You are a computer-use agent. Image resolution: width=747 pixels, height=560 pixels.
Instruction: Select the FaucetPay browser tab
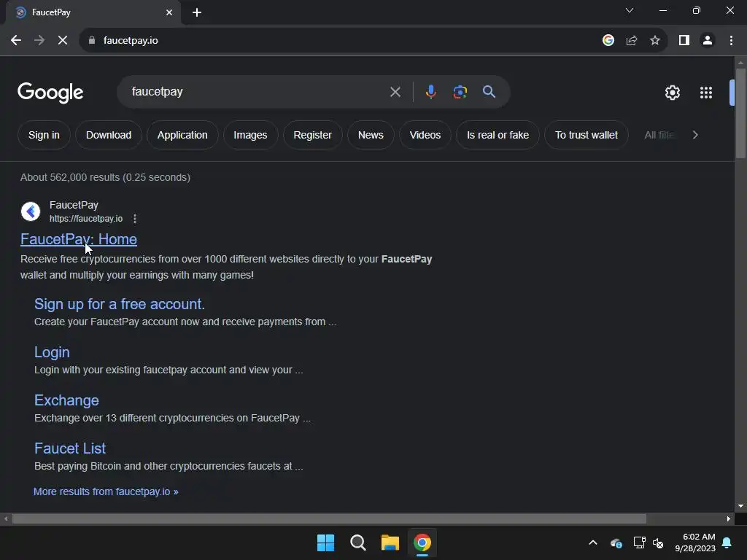(93, 12)
